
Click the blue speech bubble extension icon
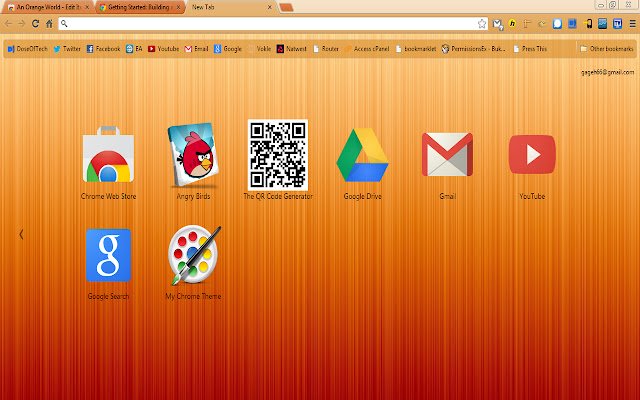point(557,24)
